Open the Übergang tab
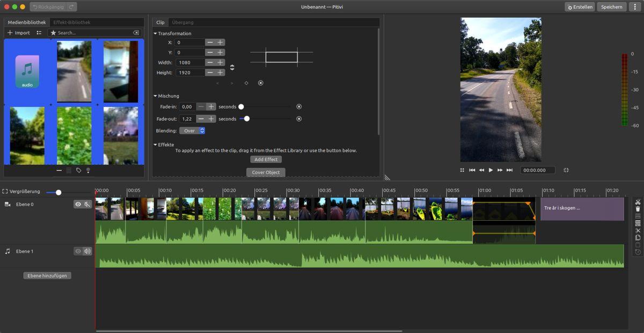644x333 pixels. click(x=182, y=23)
